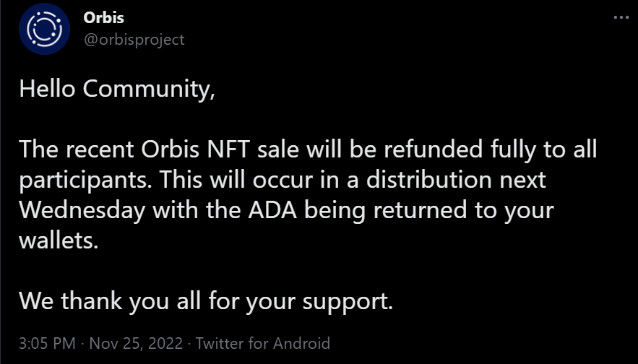Click the word participants in the tweet
Viewport: 638px width, 364px height.
(78, 181)
